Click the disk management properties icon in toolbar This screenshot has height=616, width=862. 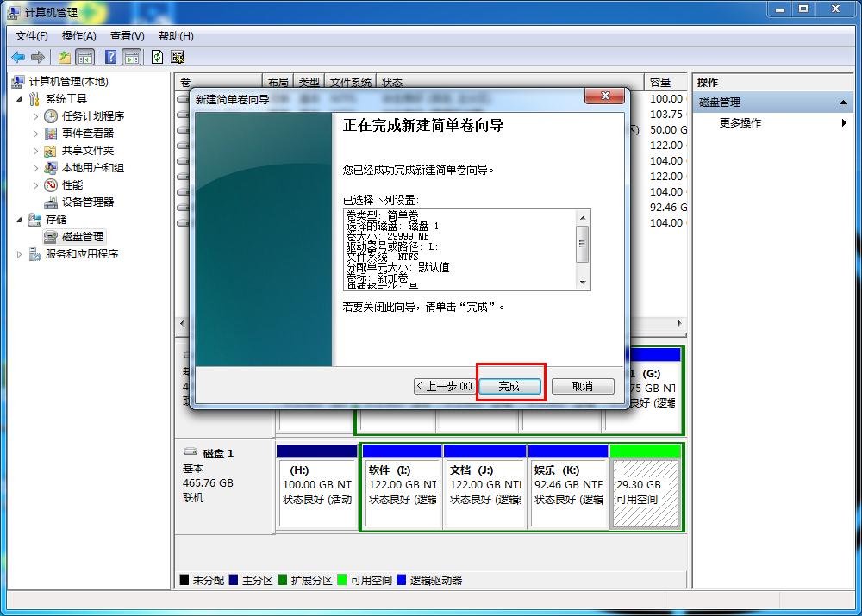(177, 57)
